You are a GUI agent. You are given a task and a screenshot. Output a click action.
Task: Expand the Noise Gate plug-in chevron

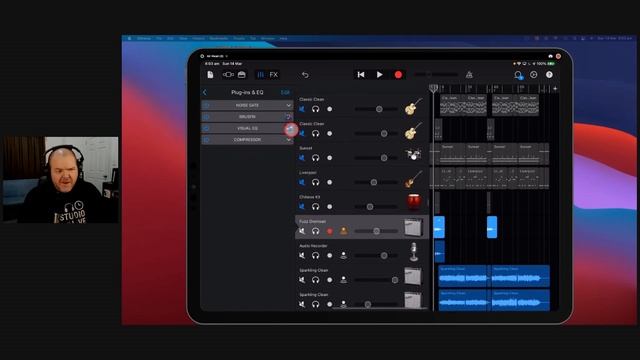pos(289,105)
